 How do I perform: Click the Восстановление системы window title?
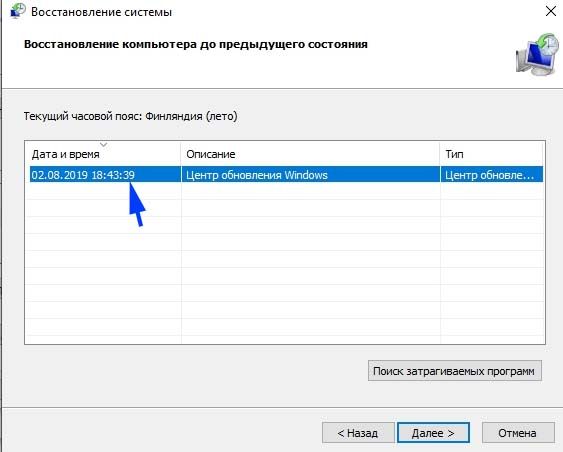(x=101, y=12)
